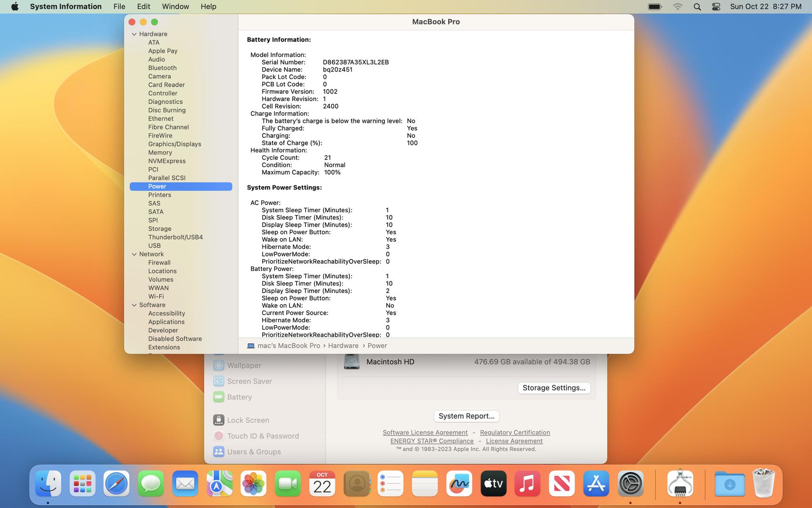The width and height of the screenshot is (812, 508).
Task: Click Storage Settings button
Action: coord(554,388)
